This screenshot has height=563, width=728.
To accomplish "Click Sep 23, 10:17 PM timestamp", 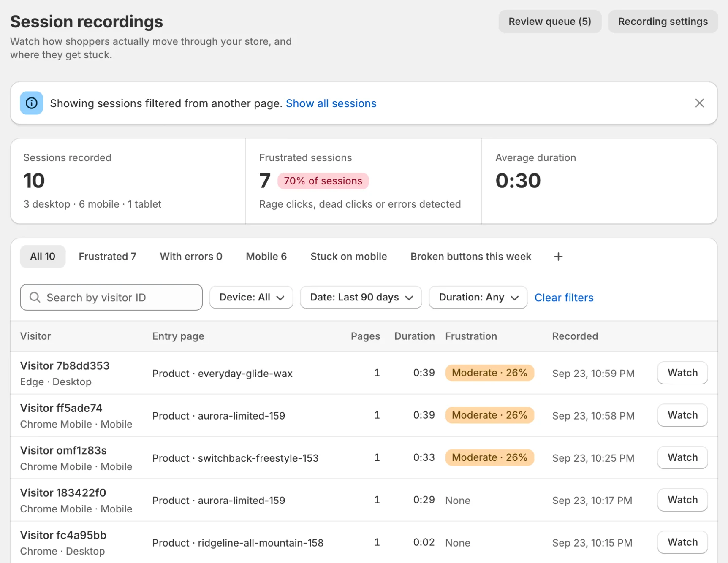I will click(592, 501).
